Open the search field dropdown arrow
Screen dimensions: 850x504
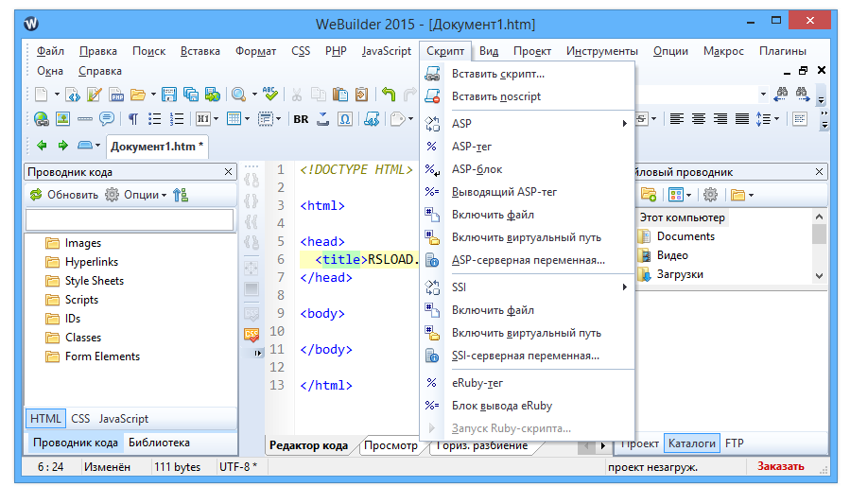coord(763,95)
